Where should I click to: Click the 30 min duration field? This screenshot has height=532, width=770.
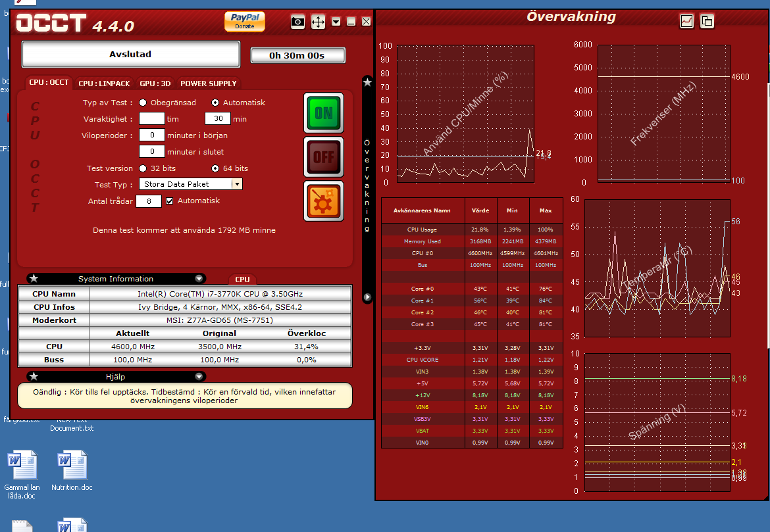pos(218,119)
